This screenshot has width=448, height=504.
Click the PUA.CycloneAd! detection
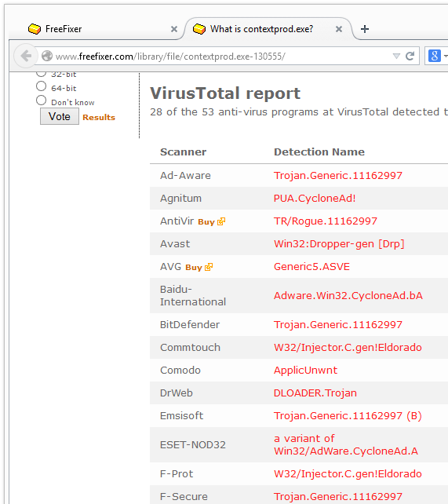315,199
